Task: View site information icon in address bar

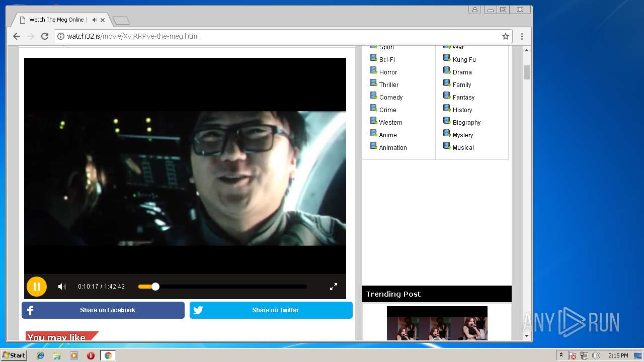Action: (x=61, y=36)
